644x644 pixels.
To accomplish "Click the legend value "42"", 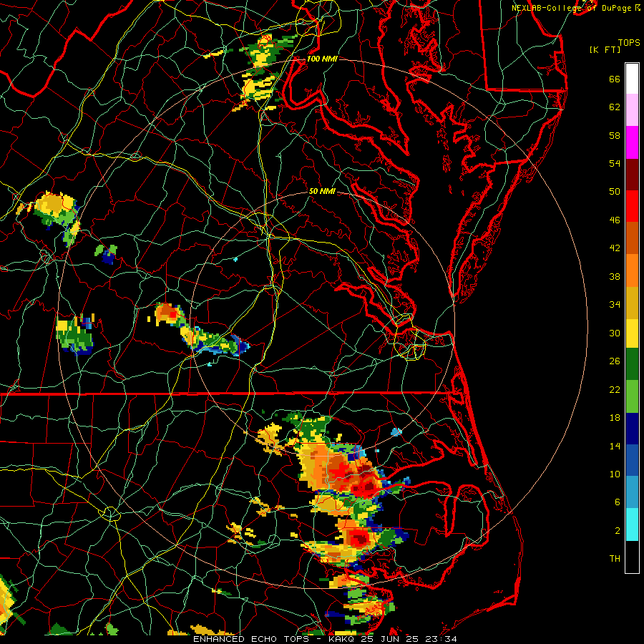I will (x=615, y=248).
